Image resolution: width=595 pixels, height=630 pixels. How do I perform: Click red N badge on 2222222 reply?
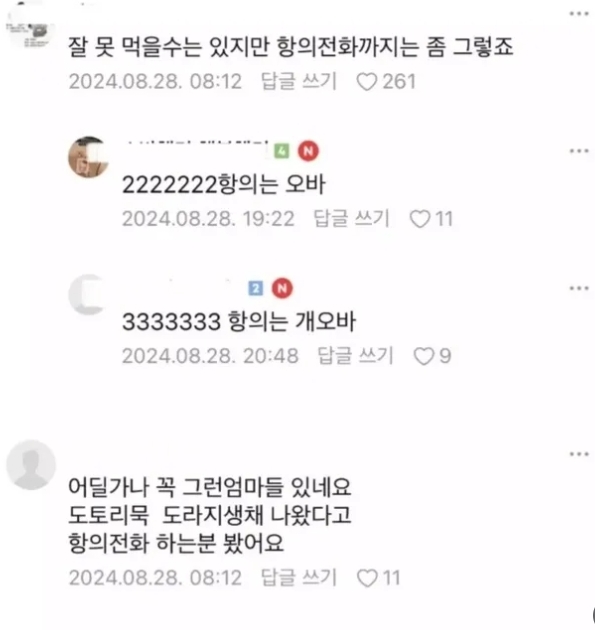[x=308, y=151]
